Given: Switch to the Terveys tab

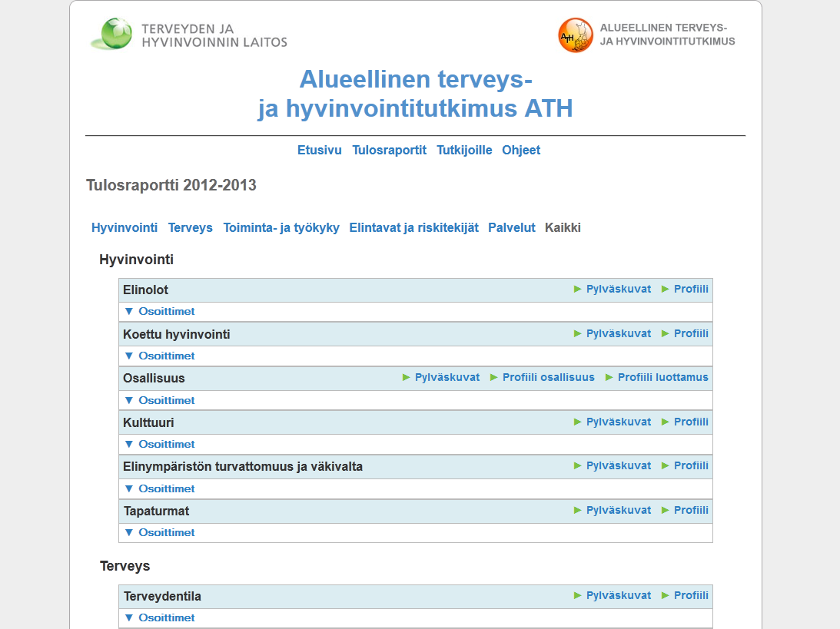Looking at the screenshot, I should pyautogui.click(x=190, y=227).
